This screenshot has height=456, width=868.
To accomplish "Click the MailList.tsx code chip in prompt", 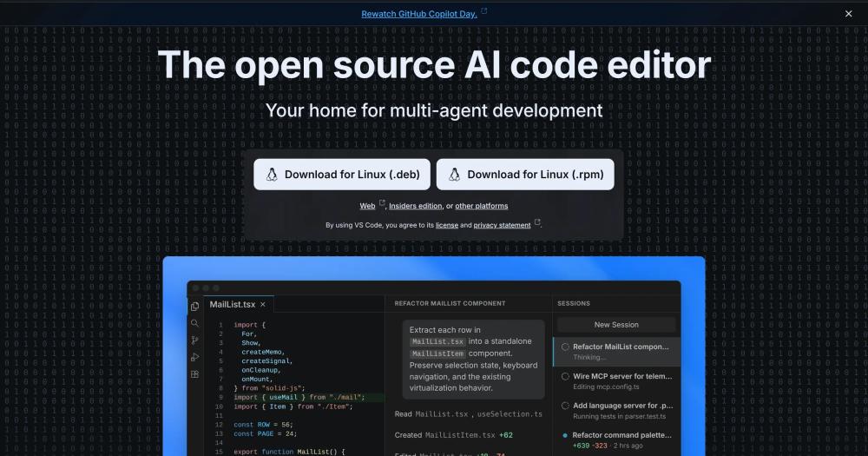I will (437, 342).
